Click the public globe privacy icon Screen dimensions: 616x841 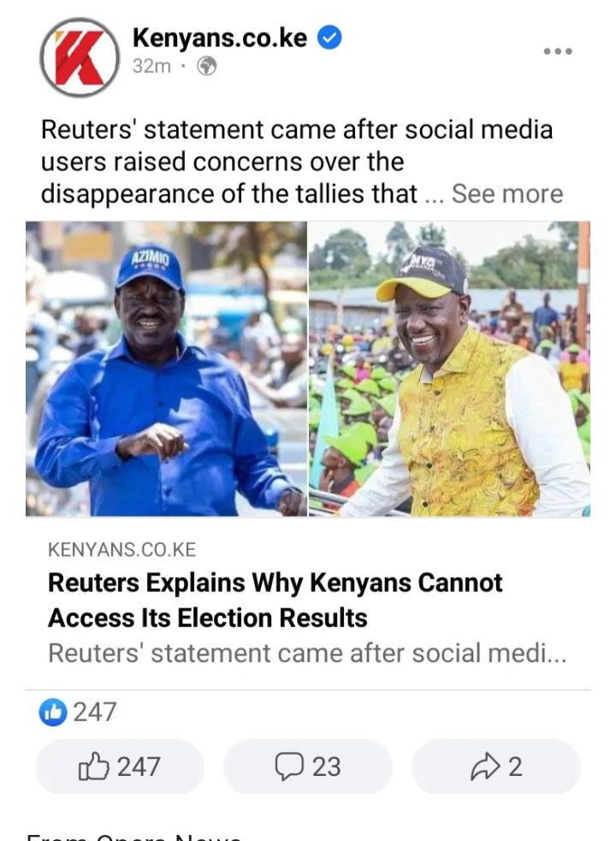[x=207, y=67]
